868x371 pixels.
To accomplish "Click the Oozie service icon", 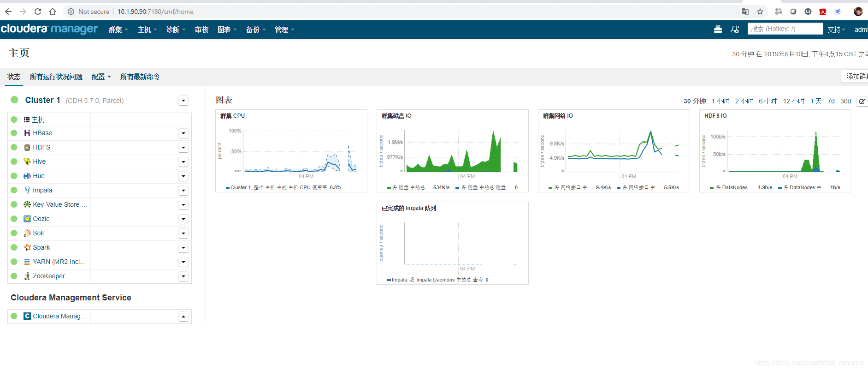I will 27,219.
